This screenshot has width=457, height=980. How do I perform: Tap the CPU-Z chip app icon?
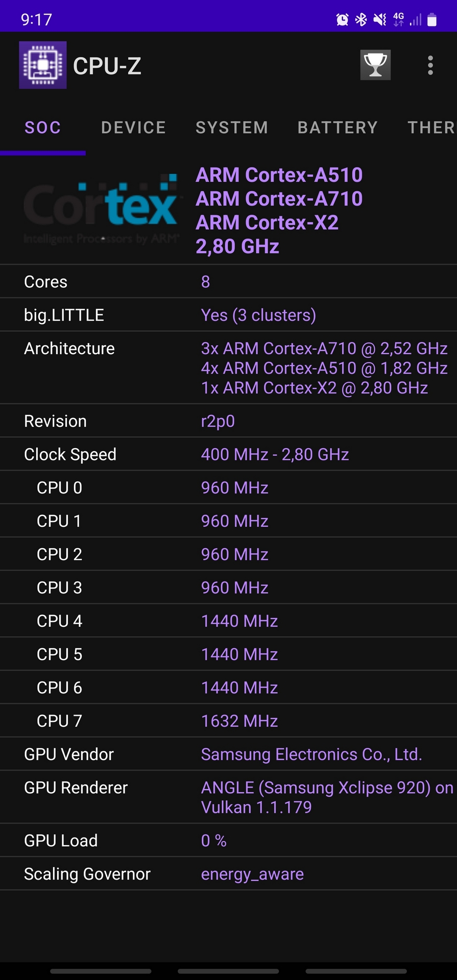(x=43, y=65)
